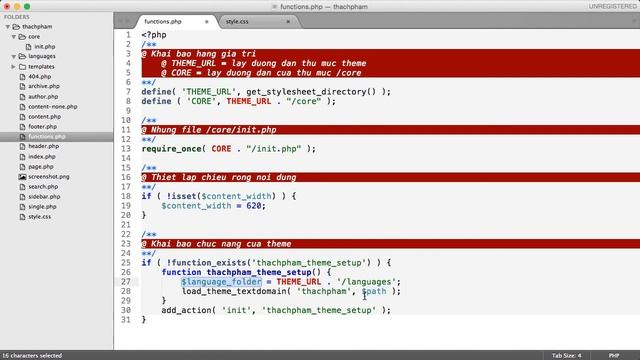Open 404.php from the folder tree
Image resolution: width=640 pixels, height=360 pixels.
(x=40, y=76)
